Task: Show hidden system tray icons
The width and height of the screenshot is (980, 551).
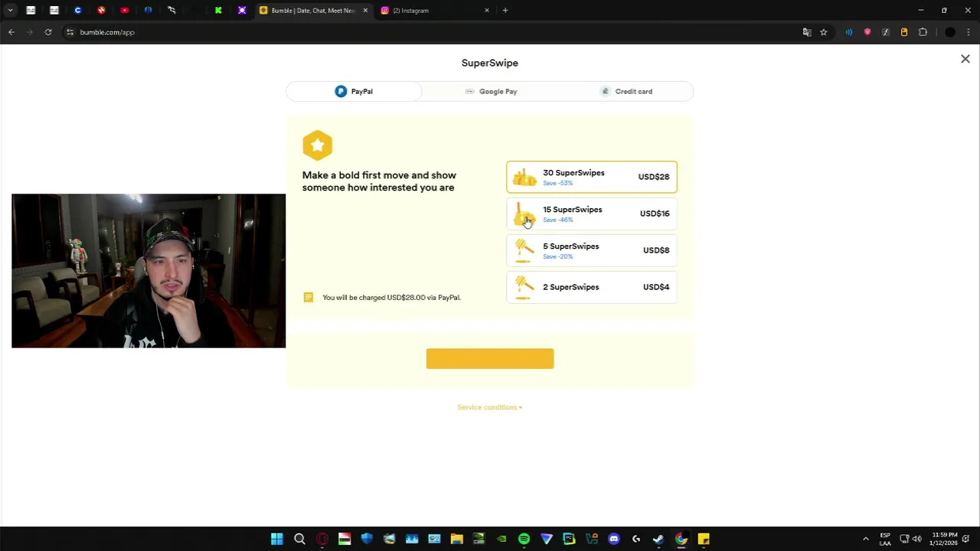Action: [x=866, y=539]
